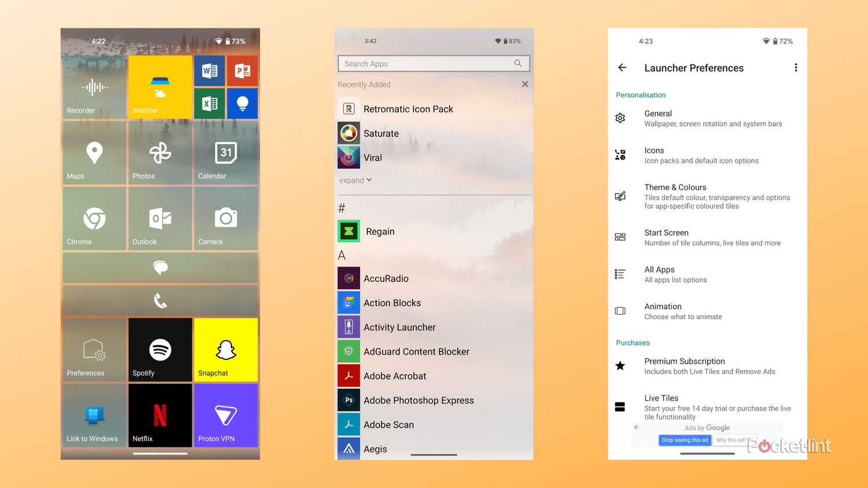
Task: Launch Adobe Scan from the list
Action: 433,424
